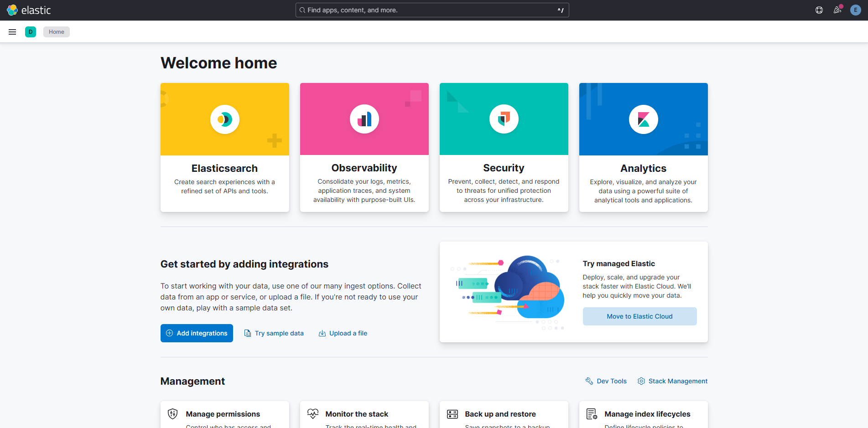This screenshot has width=868, height=428.
Task: Click the Kibana Analytics icon
Action: pyautogui.click(x=643, y=119)
